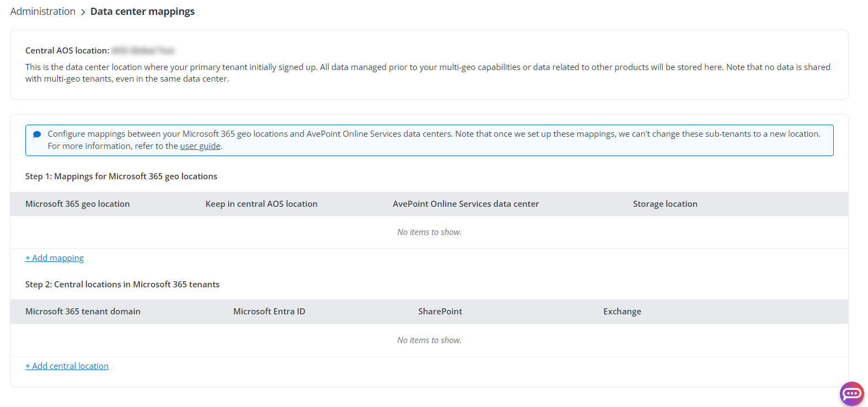
Task: Click the Step 2 central locations heading
Action: tap(122, 285)
